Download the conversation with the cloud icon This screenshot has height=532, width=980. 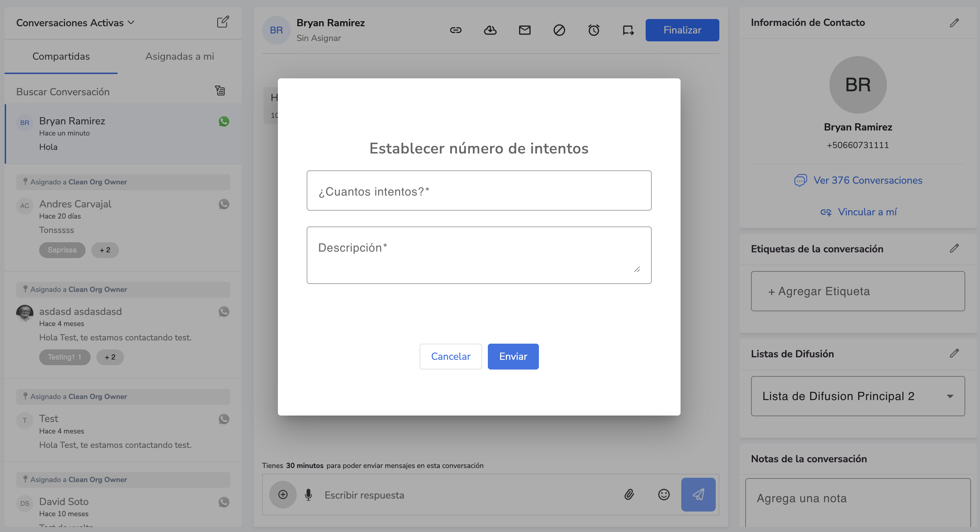pyautogui.click(x=490, y=30)
